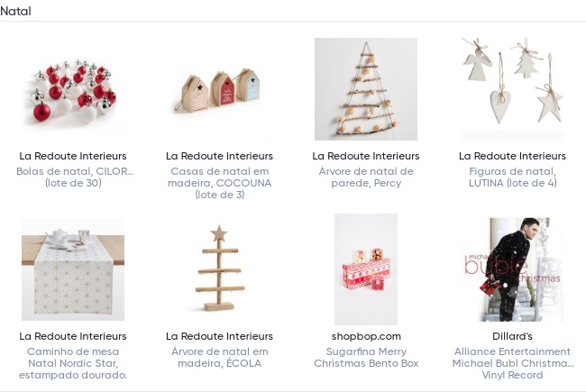This screenshot has width=586, height=392.
Task: Select the white hanging figures LUTINA image
Action: pos(512,89)
